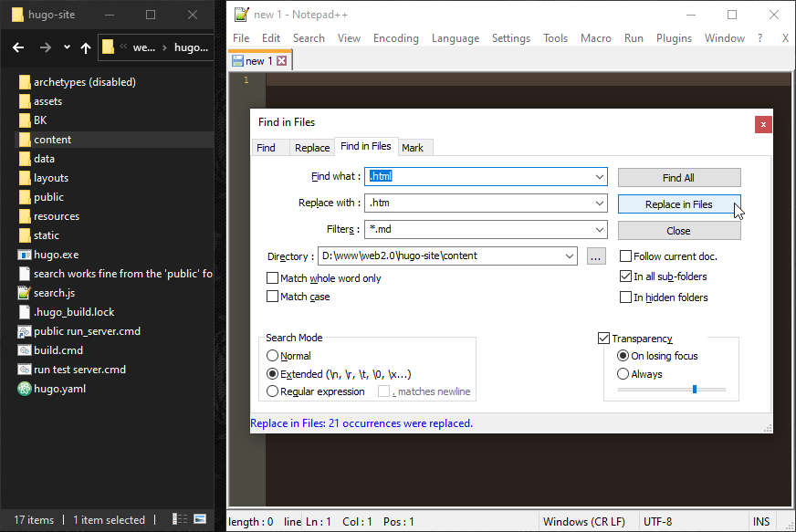This screenshot has width=796, height=532.
Task: Open the Filters combo box dropdown
Action: tap(599, 230)
